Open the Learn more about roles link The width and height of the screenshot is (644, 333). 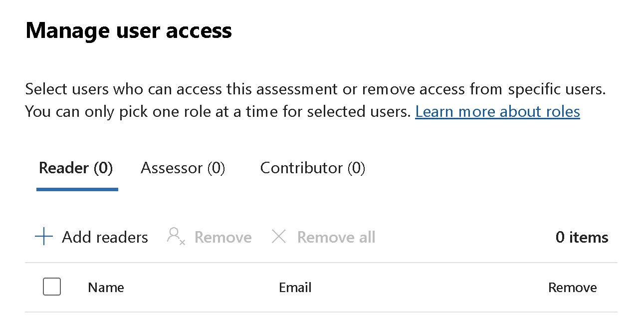point(497,111)
